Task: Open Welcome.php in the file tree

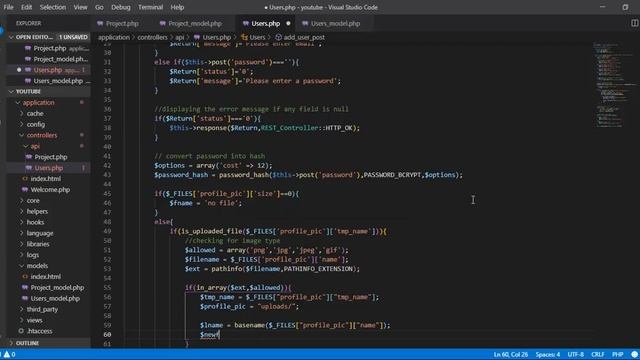Action: (x=50, y=189)
